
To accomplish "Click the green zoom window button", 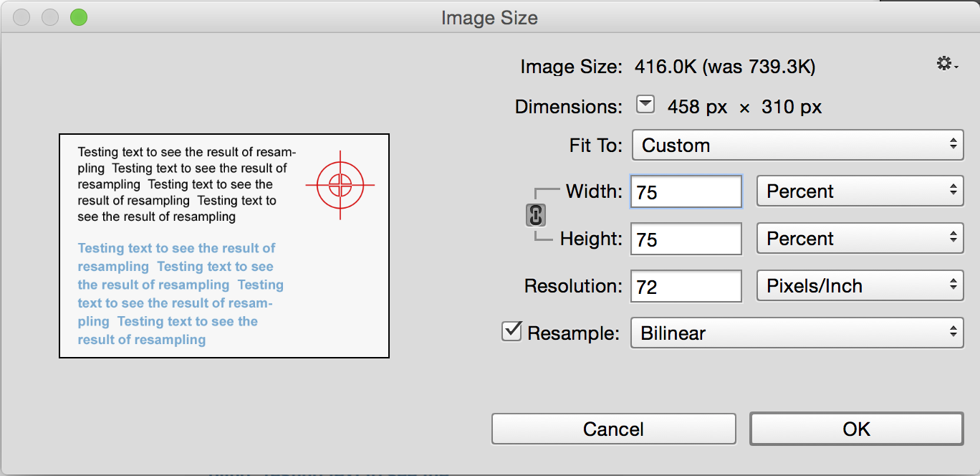I will [x=78, y=17].
